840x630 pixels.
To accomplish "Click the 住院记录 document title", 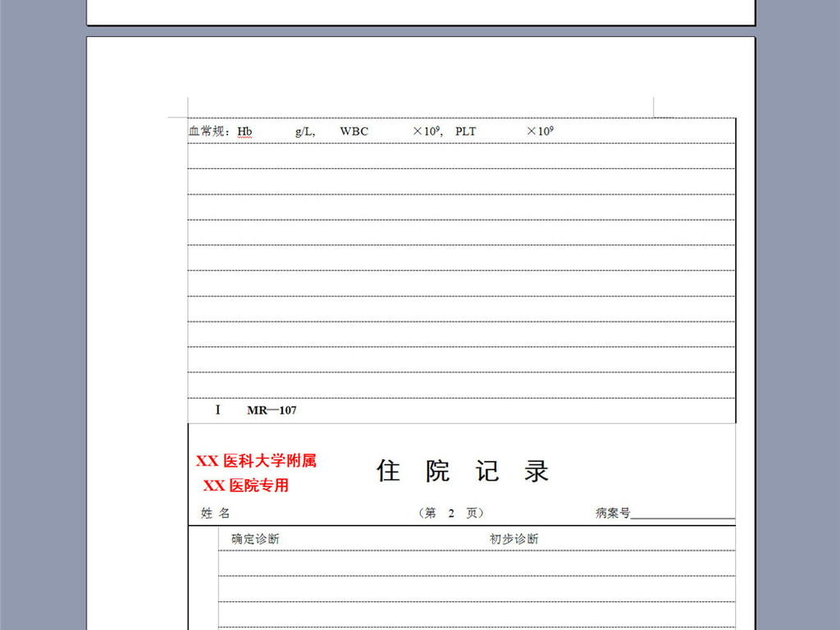I will (x=463, y=470).
